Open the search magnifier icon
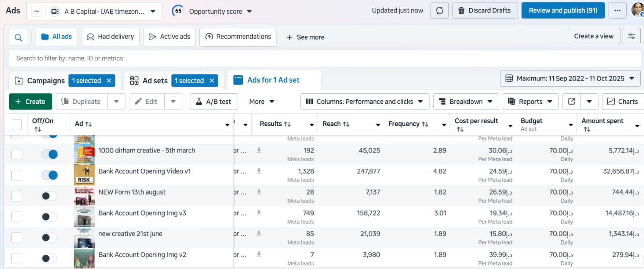644x269 pixels. point(19,37)
